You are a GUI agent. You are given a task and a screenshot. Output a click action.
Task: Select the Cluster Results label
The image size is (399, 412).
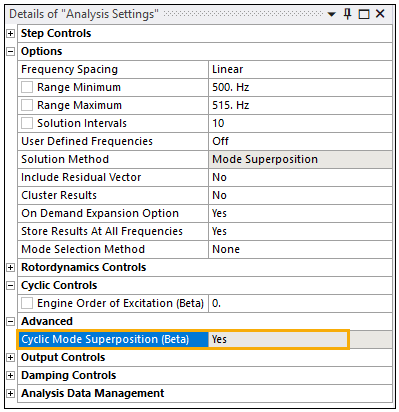(59, 195)
